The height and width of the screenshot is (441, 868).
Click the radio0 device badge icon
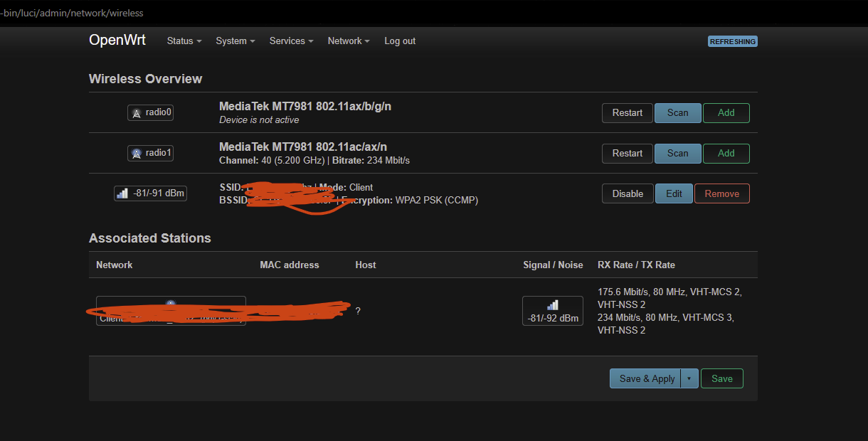tap(150, 112)
